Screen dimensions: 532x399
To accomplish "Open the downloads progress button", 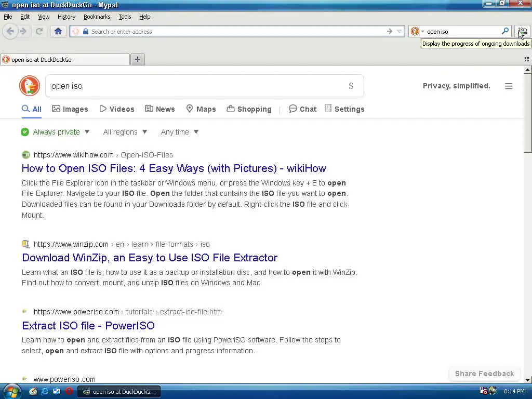I will (x=522, y=32).
